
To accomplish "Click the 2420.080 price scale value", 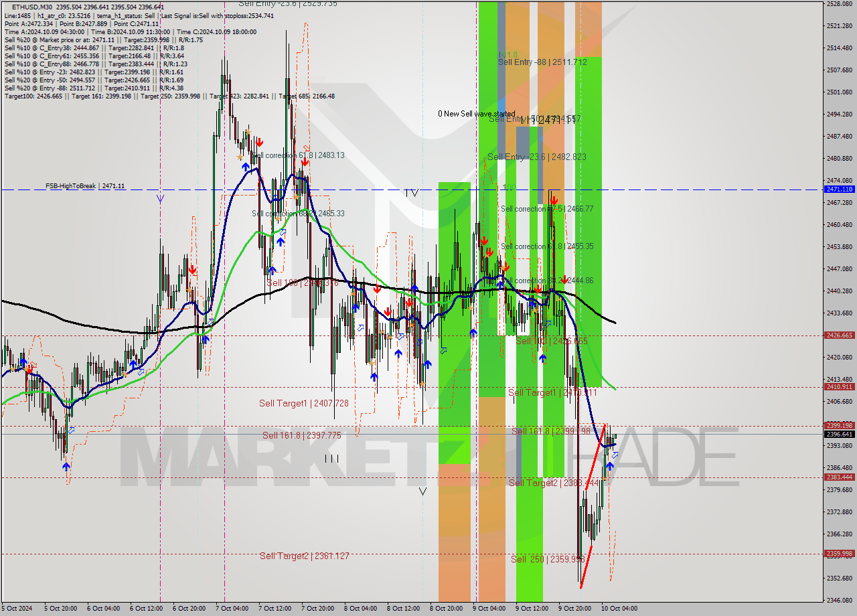I will pyautogui.click(x=839, y=358).
